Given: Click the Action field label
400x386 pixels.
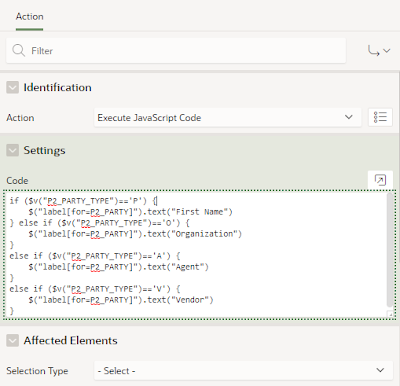Looking at the screenshot, I should [x=20, y=118].
